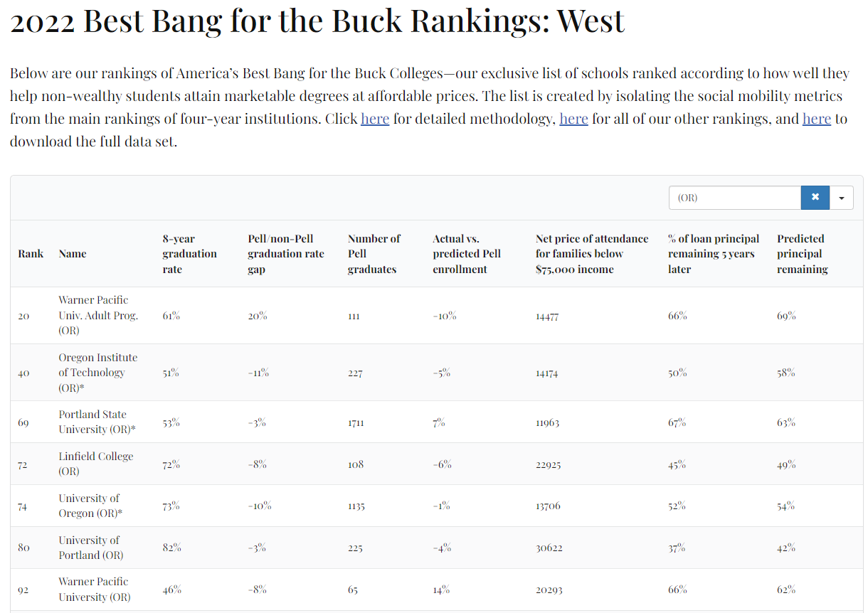Sort by Net price of attendance header
This screenshot has width=868, height=613.
[592, 254]
